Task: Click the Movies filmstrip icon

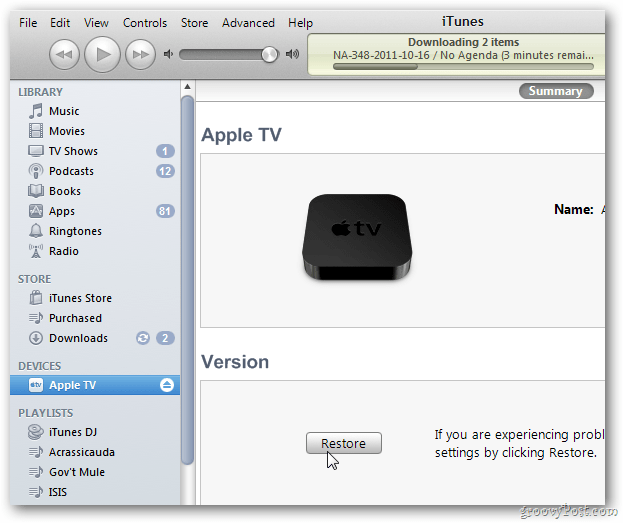Action: pos(36,131)
